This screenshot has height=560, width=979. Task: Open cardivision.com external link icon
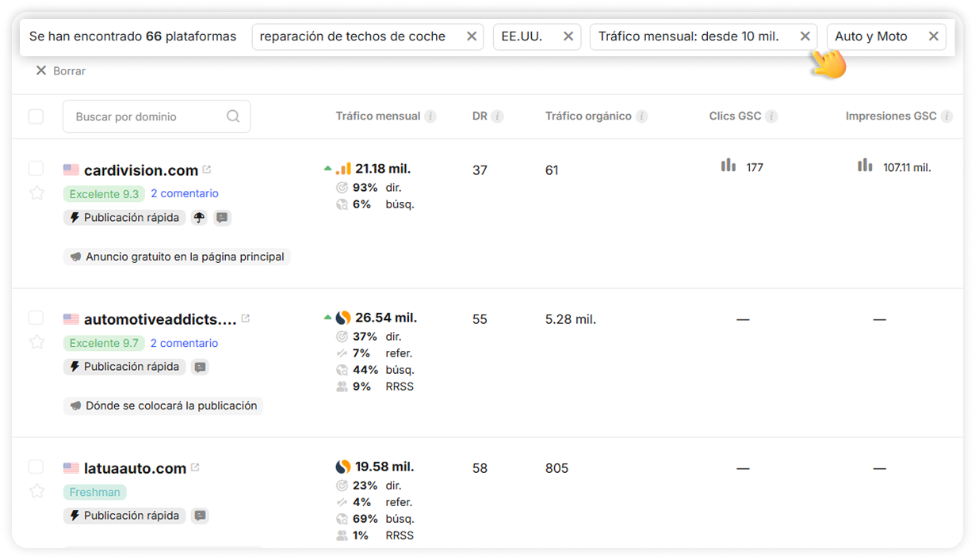[207, 170]
